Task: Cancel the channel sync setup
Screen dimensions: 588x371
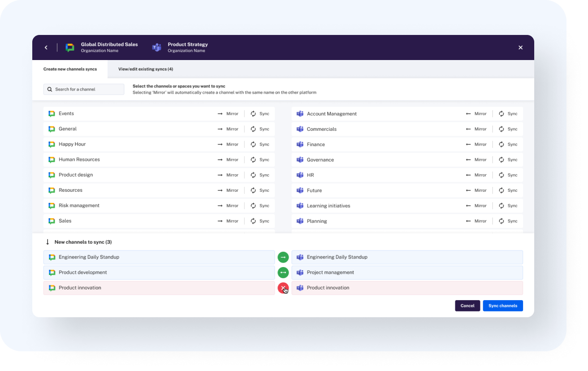Action: coord(467,306)
